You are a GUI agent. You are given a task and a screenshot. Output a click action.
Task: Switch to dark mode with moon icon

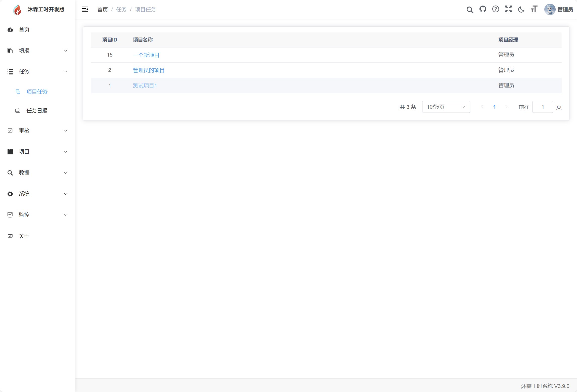pos(521,9)
